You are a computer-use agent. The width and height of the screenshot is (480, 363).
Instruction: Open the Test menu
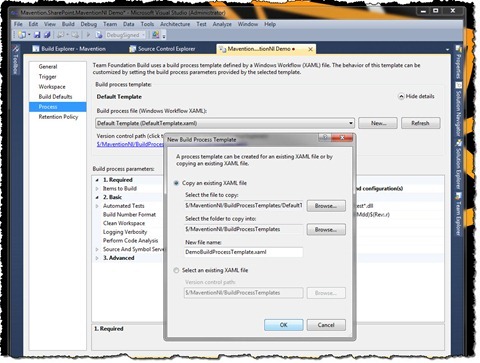click(201, 24)
